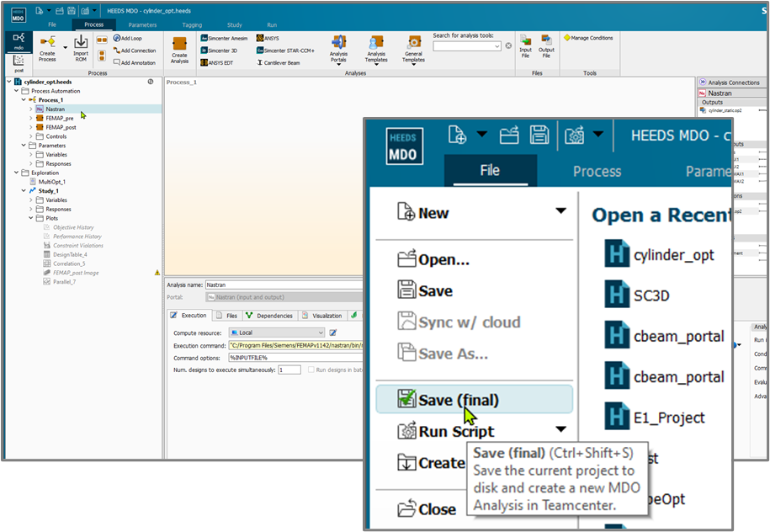Select Simcenter 3D analysis tool
This screenshot has width=770, height=532.
(219, 51)
